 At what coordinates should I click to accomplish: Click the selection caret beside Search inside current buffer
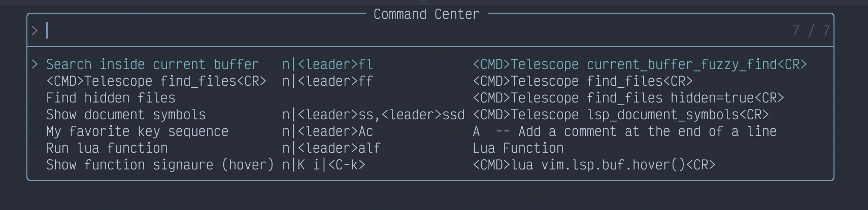pyautogui.click(x=35, y=64)
